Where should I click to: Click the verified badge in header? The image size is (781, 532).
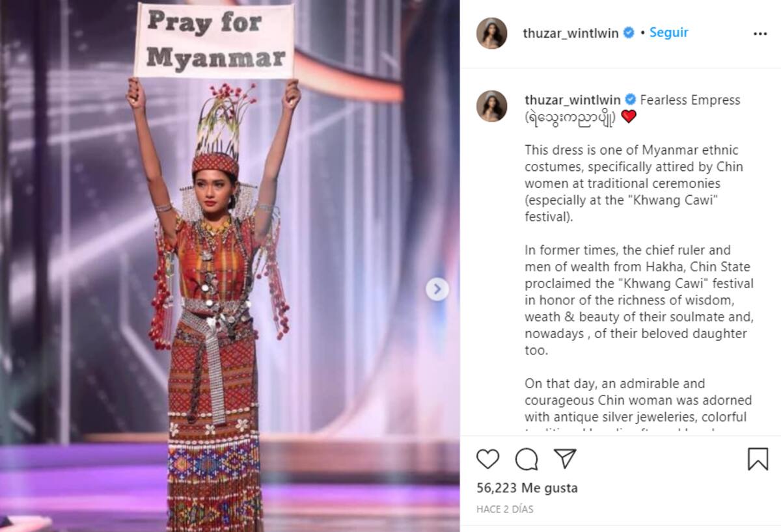(x=629, y=33)
